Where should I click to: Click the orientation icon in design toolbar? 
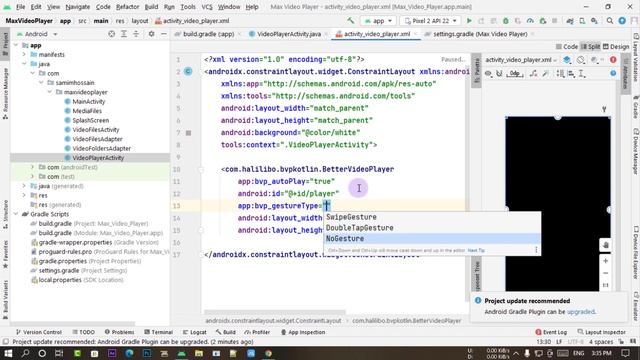tap(581, 60)
